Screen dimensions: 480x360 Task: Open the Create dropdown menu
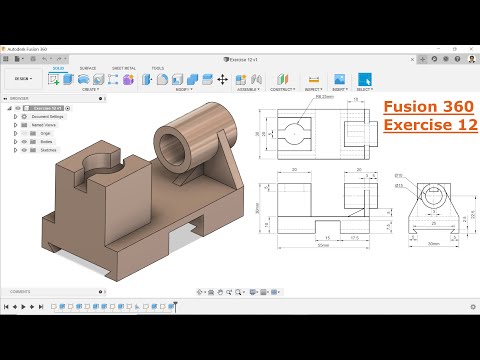90,90
